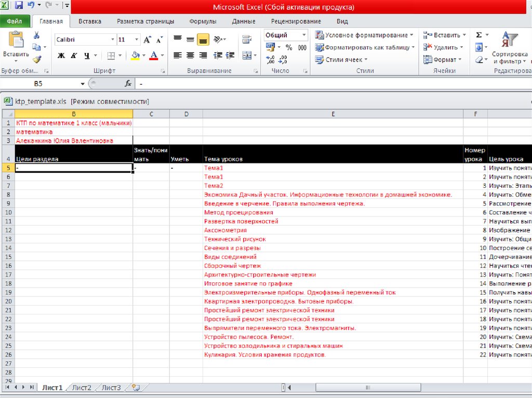This screenshot has height=398, width=532.
Task: Open the Лист2 sheet tab
Action: click(82, 388)
